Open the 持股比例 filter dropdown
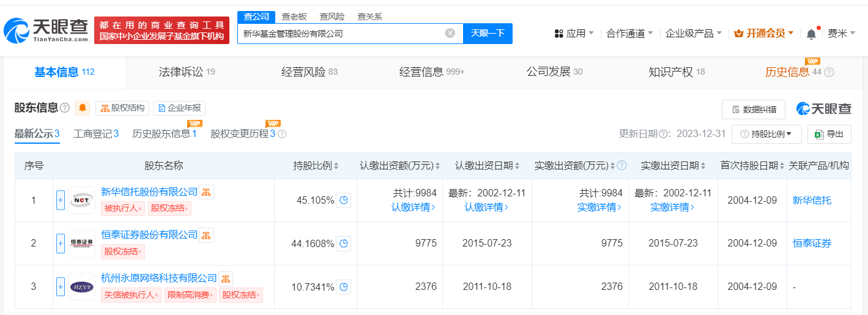The height and width of the screenshot is (315, 868). 766,134
